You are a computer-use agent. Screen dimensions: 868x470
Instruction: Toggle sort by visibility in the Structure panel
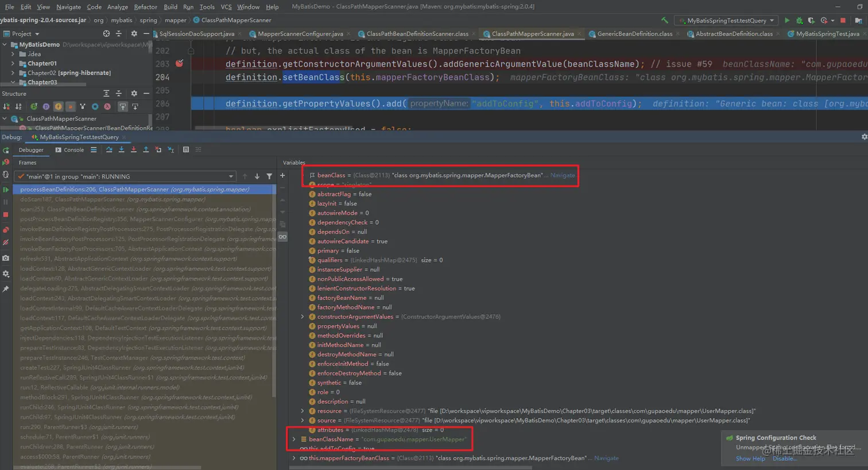click(6, 107)
